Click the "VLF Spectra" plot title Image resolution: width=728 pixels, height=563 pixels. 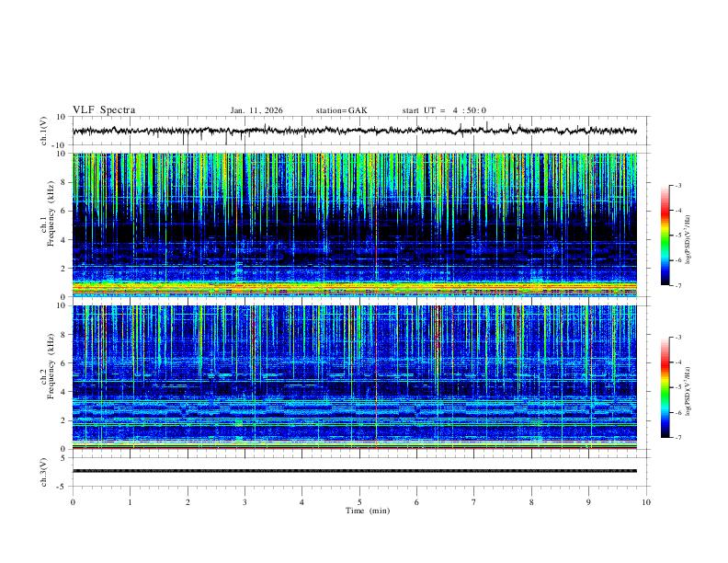pos(104,110)
